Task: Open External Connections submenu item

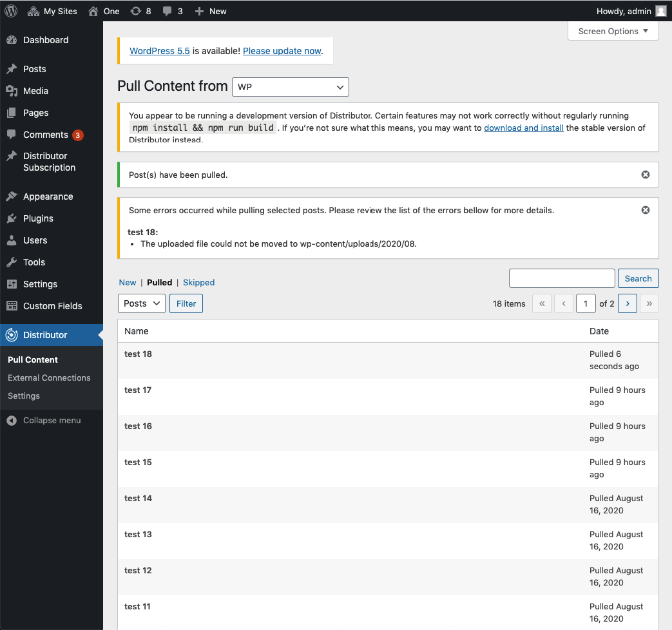Action: [x=49, y=377]
